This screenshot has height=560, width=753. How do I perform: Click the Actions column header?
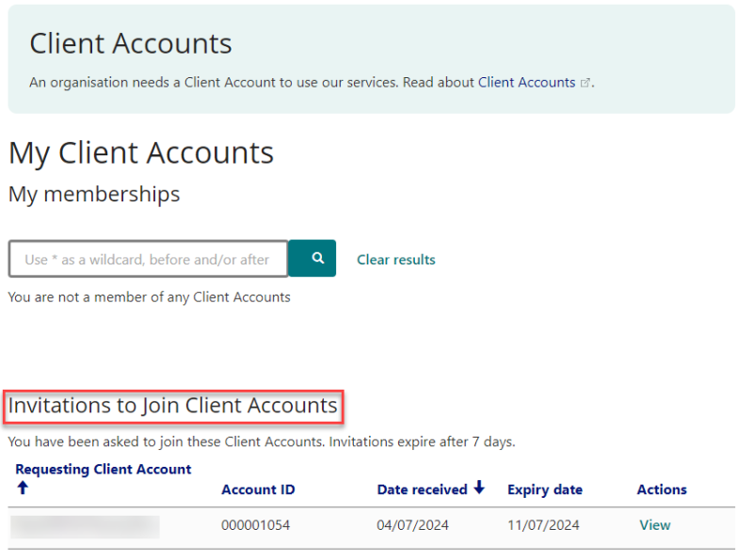tap(662, 489)
